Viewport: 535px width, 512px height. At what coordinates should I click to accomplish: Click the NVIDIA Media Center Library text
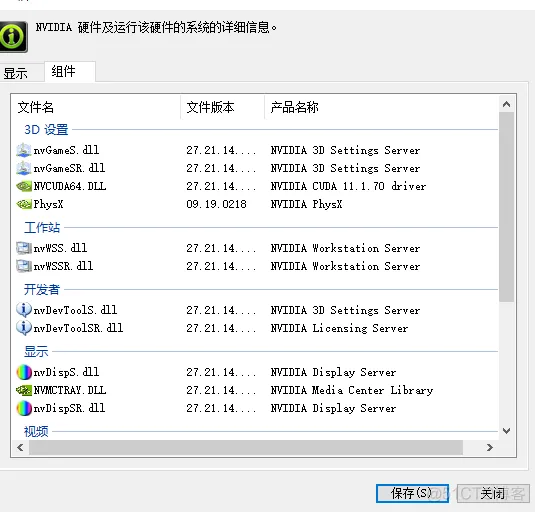pyautogui.click(x=352, y=390)
